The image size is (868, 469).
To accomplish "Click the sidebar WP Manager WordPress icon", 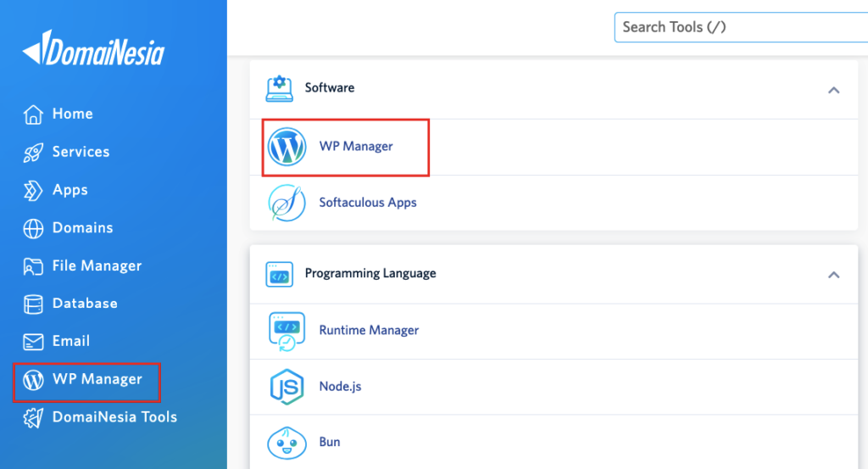I will [x=33, y=380].
